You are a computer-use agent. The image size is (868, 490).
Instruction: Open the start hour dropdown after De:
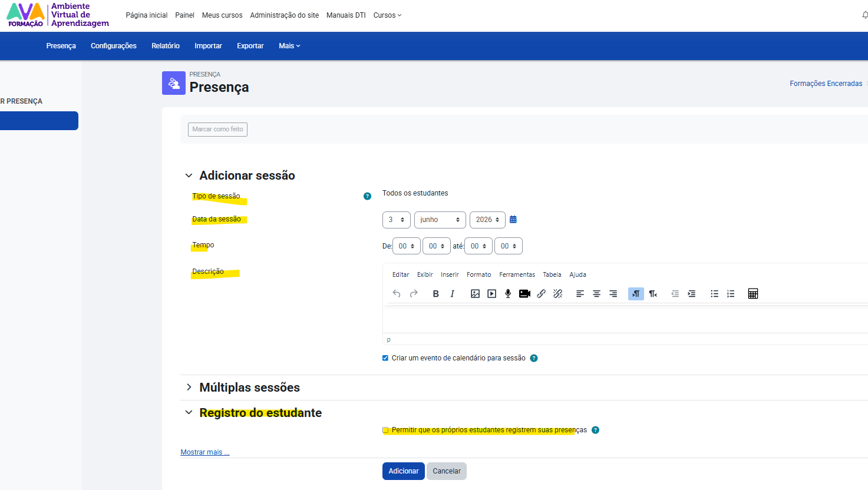(407, 246)
